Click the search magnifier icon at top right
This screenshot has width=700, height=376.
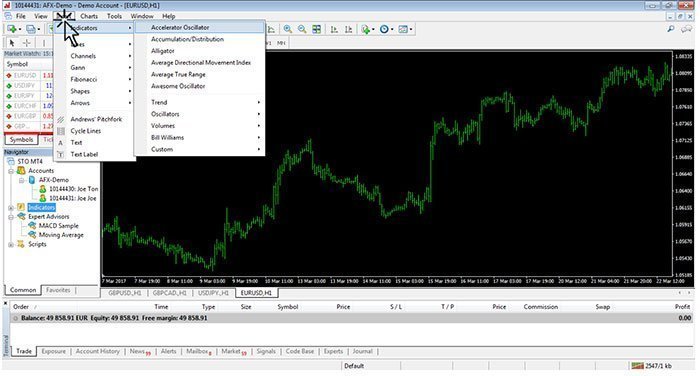pos(671,29)
